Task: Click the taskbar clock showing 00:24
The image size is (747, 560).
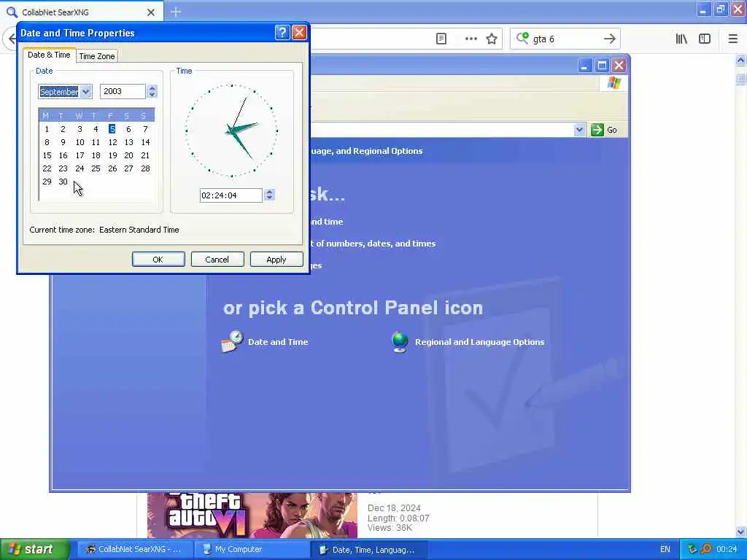Action: [x=727, y=549]
